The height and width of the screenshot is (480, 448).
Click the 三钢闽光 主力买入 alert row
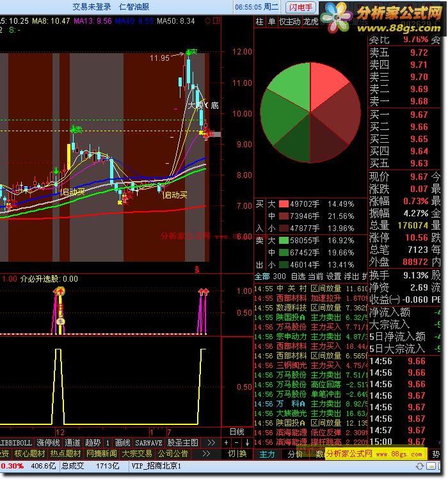[310, 365]
